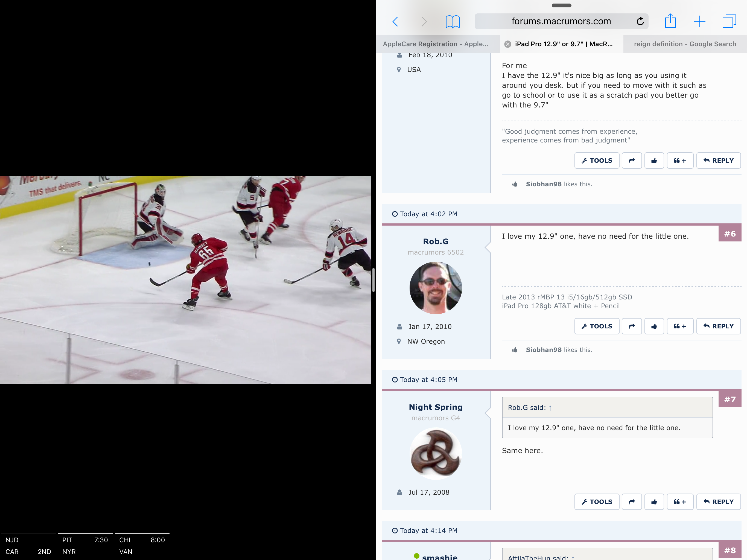Screen dimensions: 747x560
Task: Tap Rob.G's "macrumors 6502" rank
Action: 436,252
